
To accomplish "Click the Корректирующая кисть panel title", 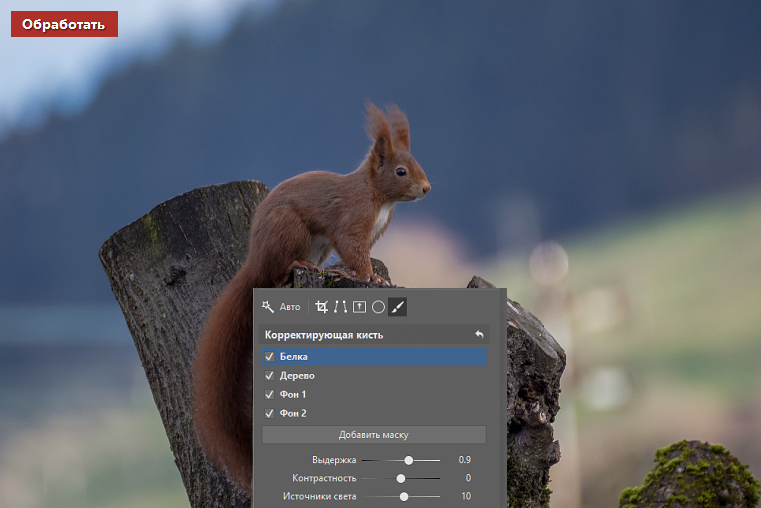I will [x=324, y=335].
